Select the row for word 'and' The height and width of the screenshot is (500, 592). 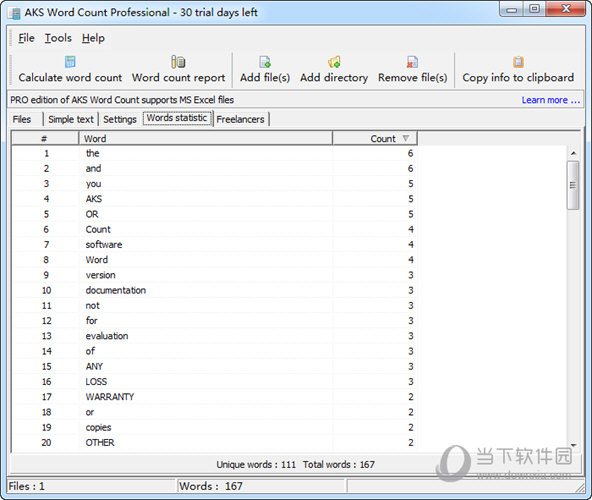tap(214, 168)
